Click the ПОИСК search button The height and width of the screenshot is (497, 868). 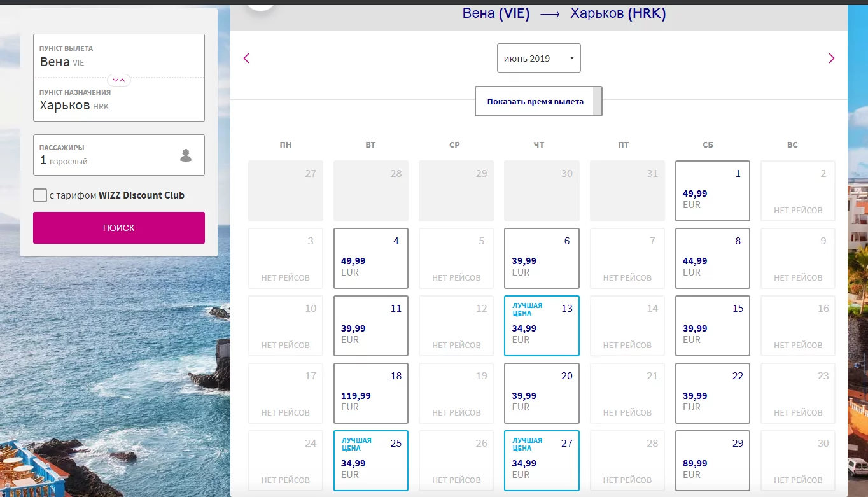(119, 228)
